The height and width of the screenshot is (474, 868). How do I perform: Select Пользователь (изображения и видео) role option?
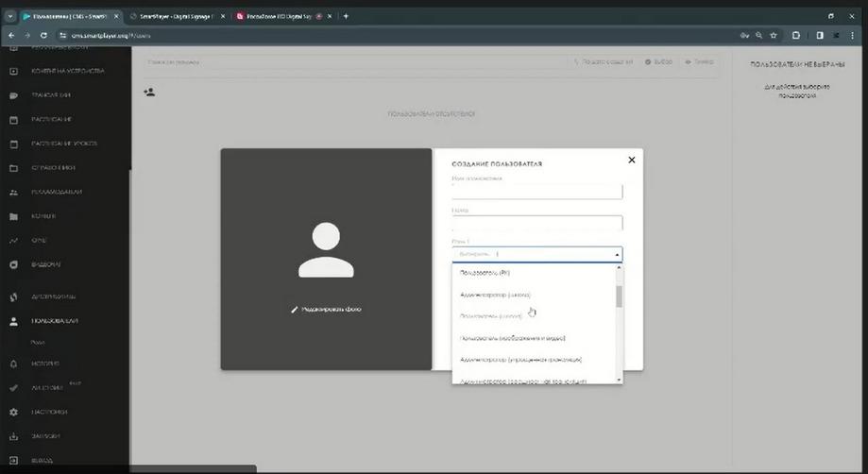coord(513,338)
